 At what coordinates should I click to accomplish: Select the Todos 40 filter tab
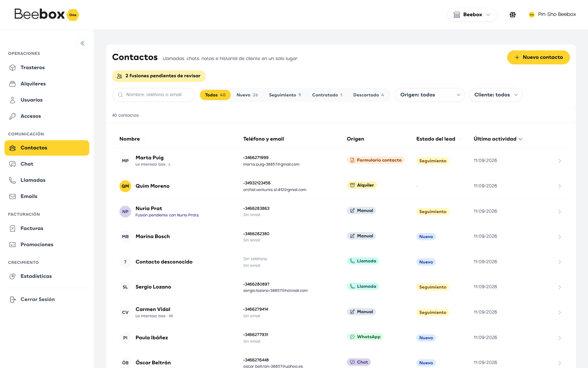[215, 95]
